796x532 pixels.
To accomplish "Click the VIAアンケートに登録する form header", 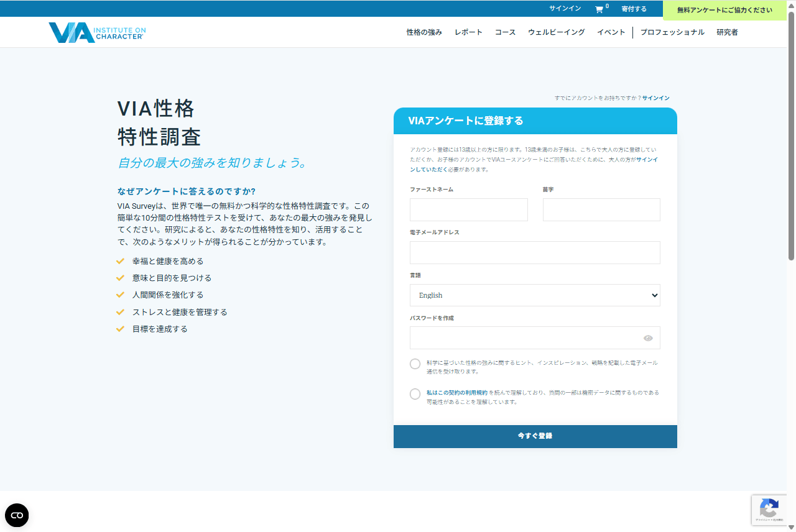I will 535,121.
